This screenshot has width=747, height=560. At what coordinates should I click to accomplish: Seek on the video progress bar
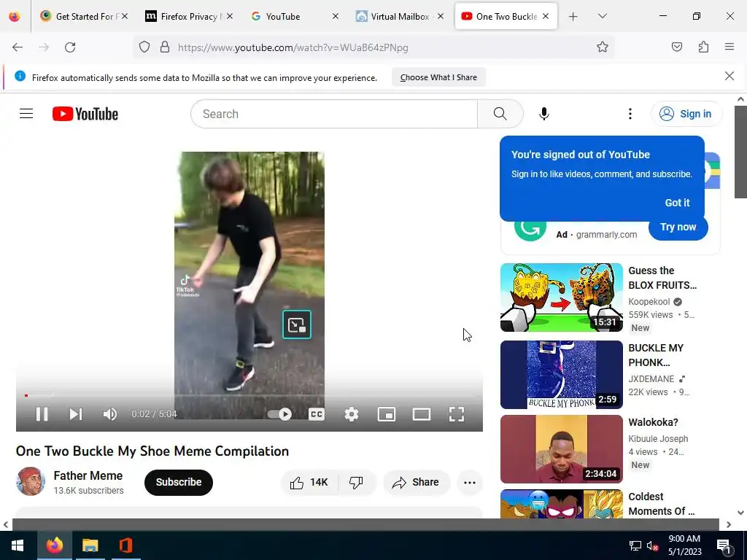coord(249,395)
